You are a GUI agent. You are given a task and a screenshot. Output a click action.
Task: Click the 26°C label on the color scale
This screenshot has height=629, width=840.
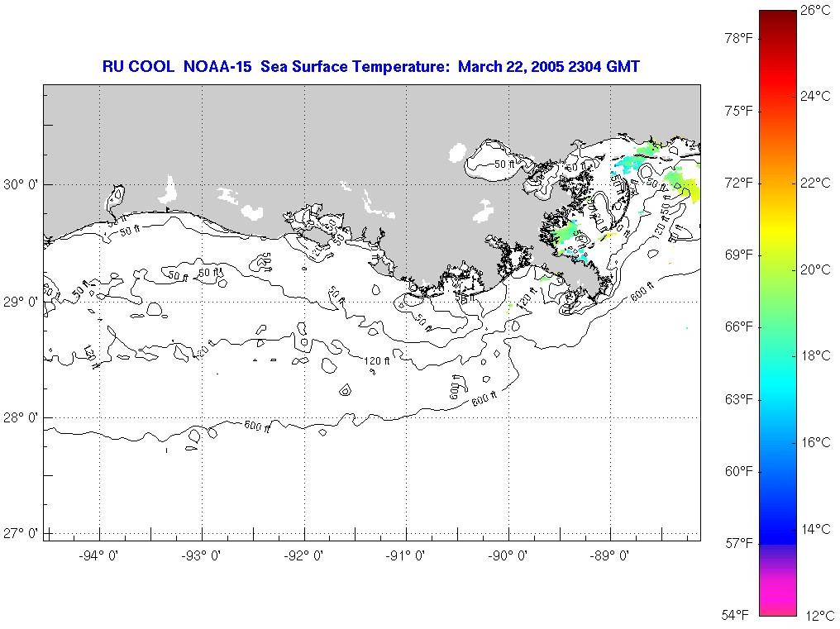[x=815, y=10]
